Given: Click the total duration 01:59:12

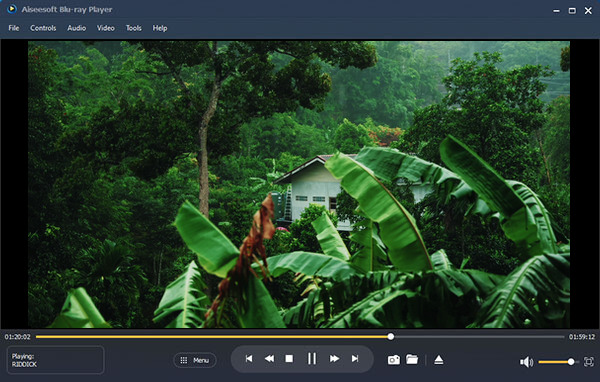Looking at the screenshot, I should 582,337.
